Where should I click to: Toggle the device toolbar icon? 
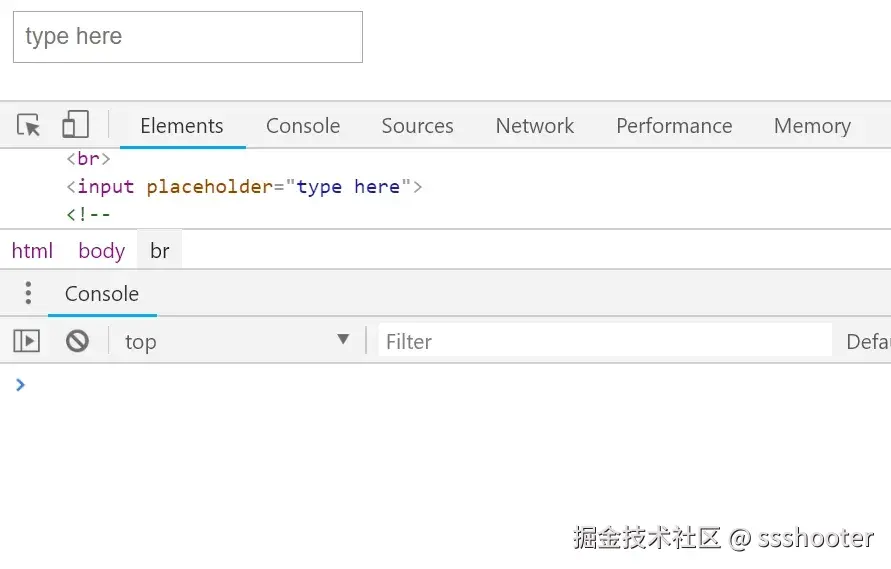click(x=75, y=125)
